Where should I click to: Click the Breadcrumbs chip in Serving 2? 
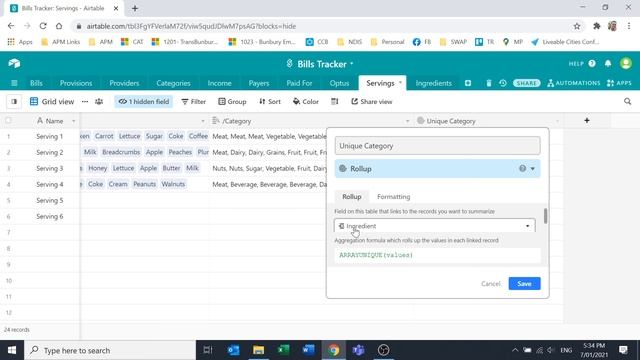(x=121, y=152)
